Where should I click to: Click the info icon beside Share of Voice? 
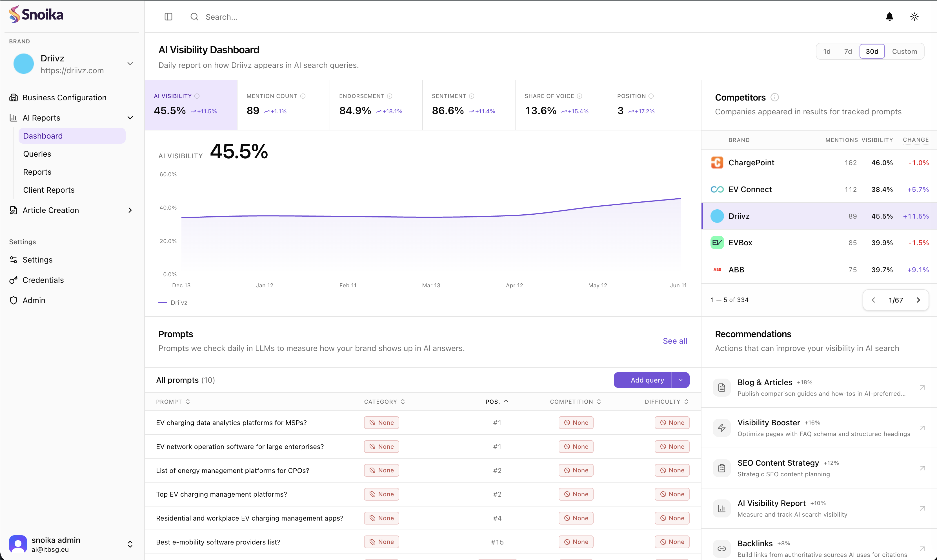[x=579, y=96]
